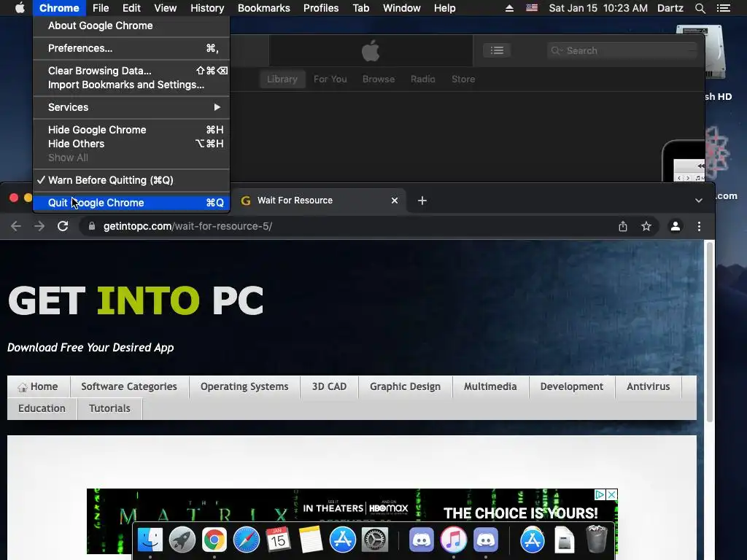Select Clear Browsing Data...
Screen dimensions: 747x560
pos(131,71)
